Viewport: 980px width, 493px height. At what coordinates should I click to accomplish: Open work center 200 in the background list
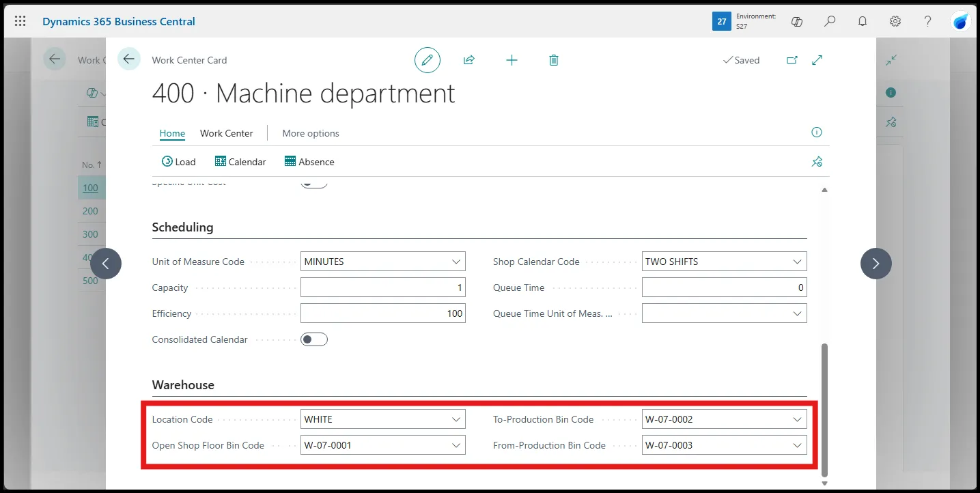[90, 211]
